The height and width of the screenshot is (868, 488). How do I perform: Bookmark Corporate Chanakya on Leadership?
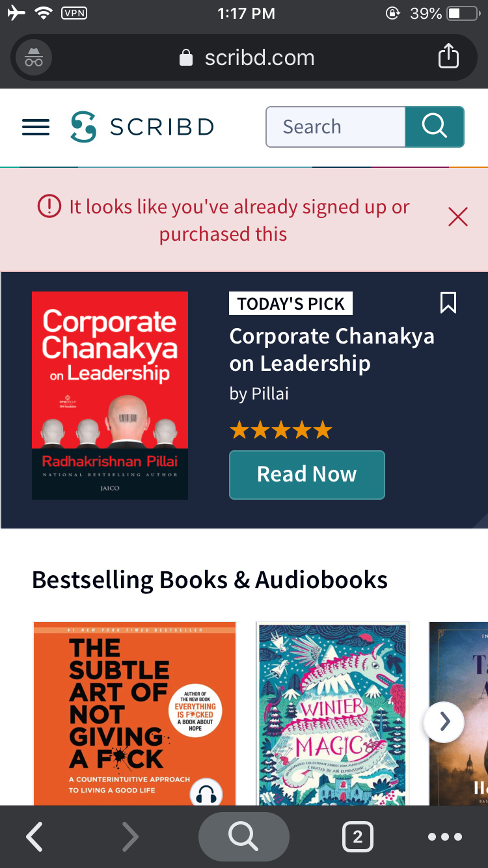click(x=448, y=303)
